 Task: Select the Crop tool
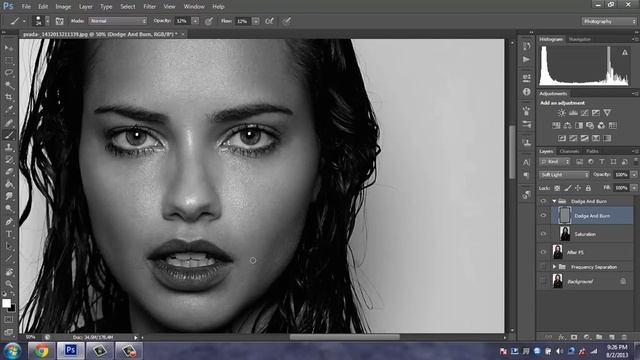pyautogui.click(x=9, y=97)
